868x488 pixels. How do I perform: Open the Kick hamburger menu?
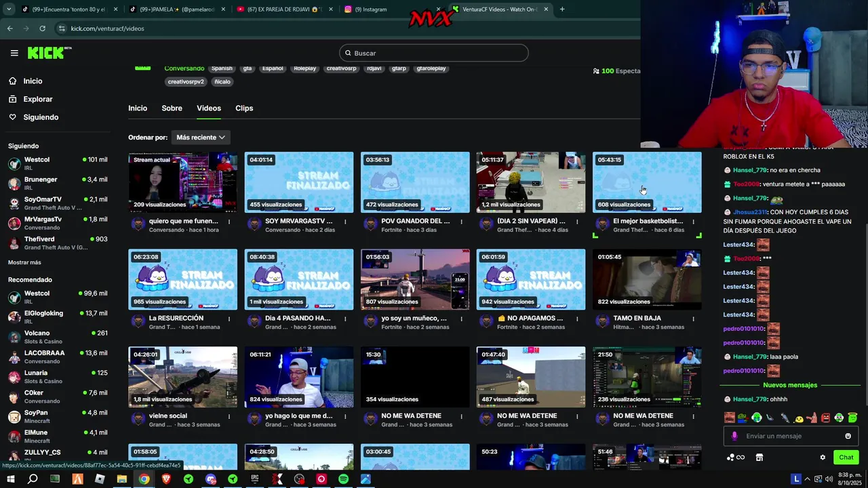click(x=14, y=53)
